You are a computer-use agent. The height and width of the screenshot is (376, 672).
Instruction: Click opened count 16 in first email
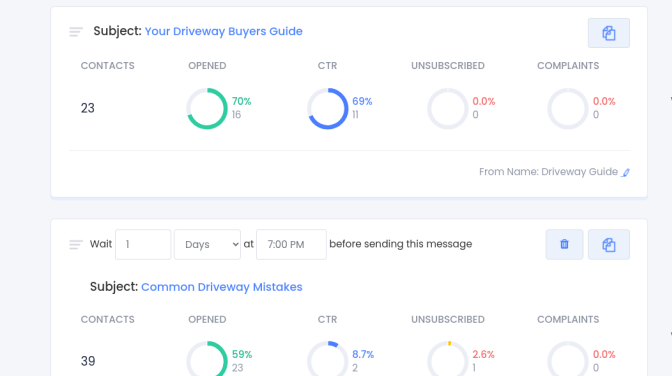click(x=237, y=115)
